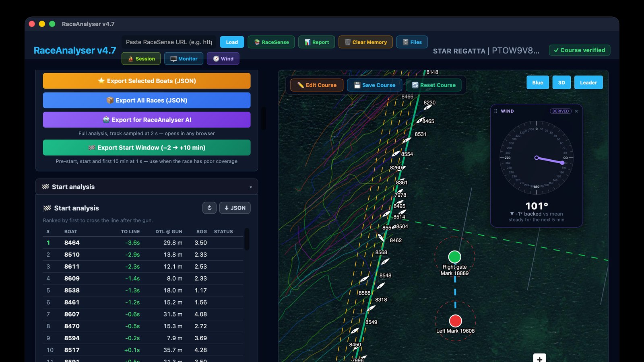644x362 pixels.
Task: Switch to the Monitor tab
Action: pos(184,58)
